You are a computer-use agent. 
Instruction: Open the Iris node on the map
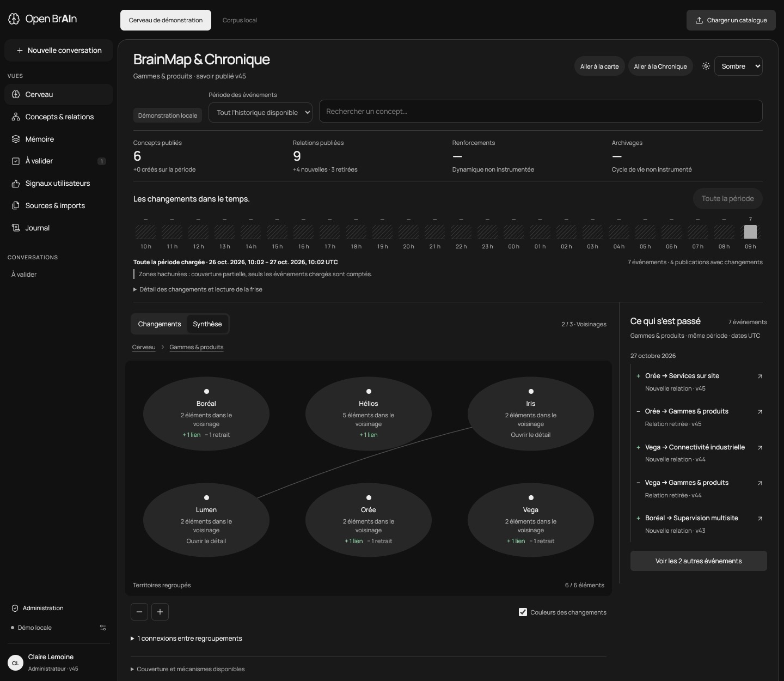coord(531,414)
